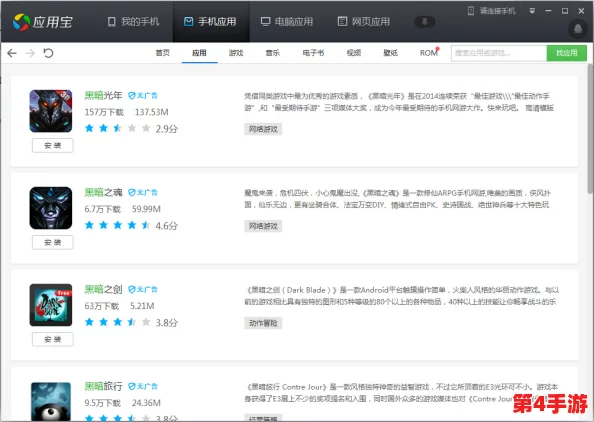Click the 157万下载 download count text
Image resolution: width=594 pixels, height=422 pixels.
coord(104,112)
